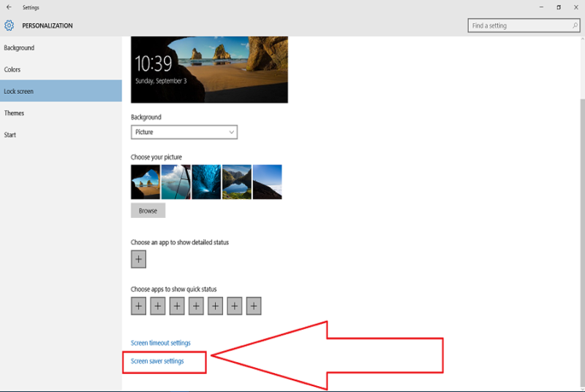Minimize the Settings window
The image size is (585, 392).
coord(541,7)
